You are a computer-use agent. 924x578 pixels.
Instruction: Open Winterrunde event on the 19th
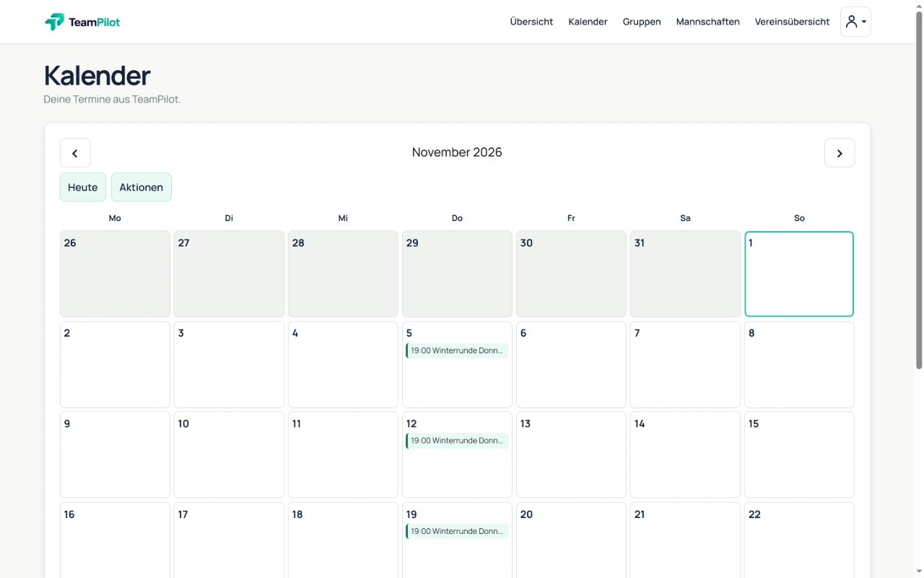pos(457,531)
